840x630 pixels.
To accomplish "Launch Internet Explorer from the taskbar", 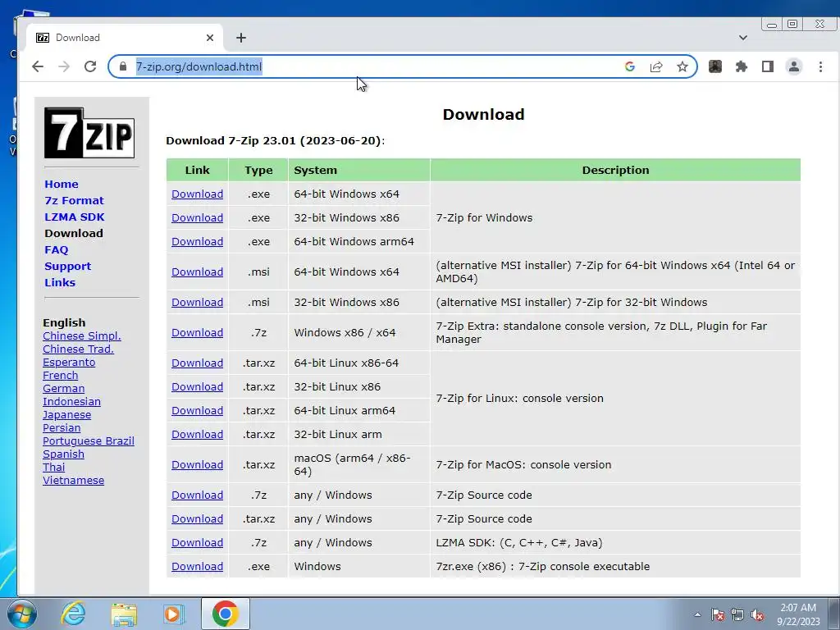I will pos(73,614).
